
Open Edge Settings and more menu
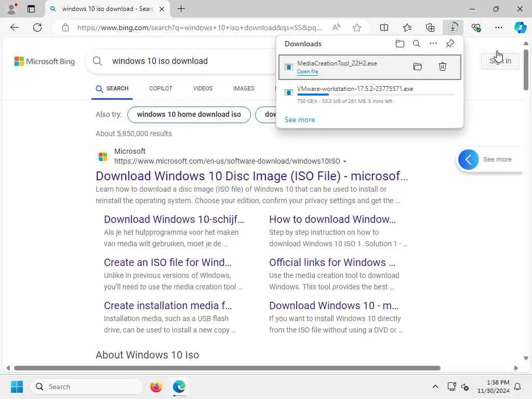click(498, 28)
